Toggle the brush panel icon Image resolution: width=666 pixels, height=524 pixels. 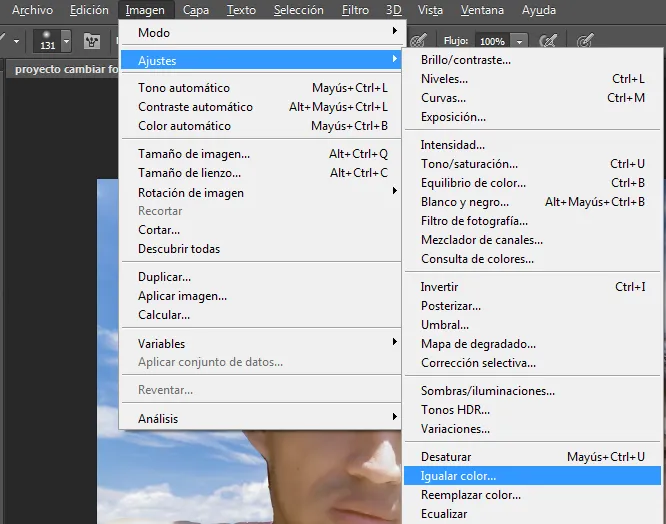pyautogui.click(x=92, y=41)
